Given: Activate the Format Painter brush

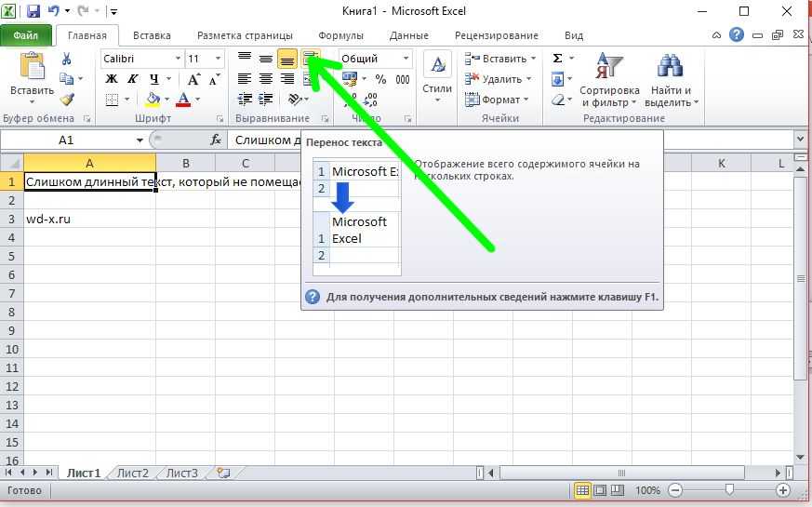Looking at the screenshot, I should pos(67,99).
